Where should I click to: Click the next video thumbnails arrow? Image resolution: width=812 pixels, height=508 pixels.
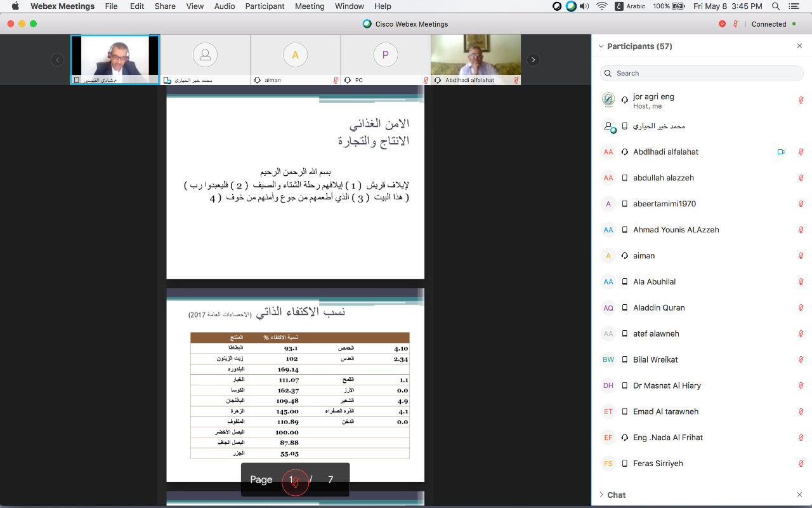[534, 60]
